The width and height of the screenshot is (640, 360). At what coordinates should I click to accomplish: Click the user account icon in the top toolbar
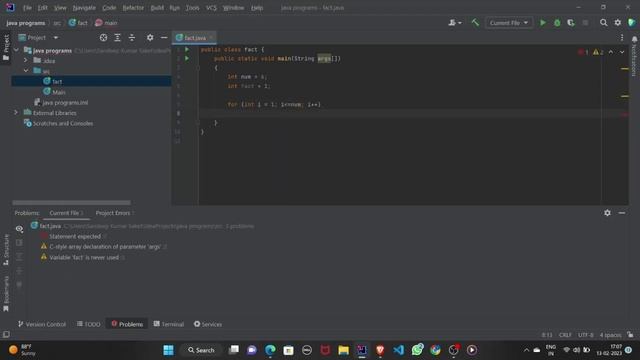click(x=452, y=23)
